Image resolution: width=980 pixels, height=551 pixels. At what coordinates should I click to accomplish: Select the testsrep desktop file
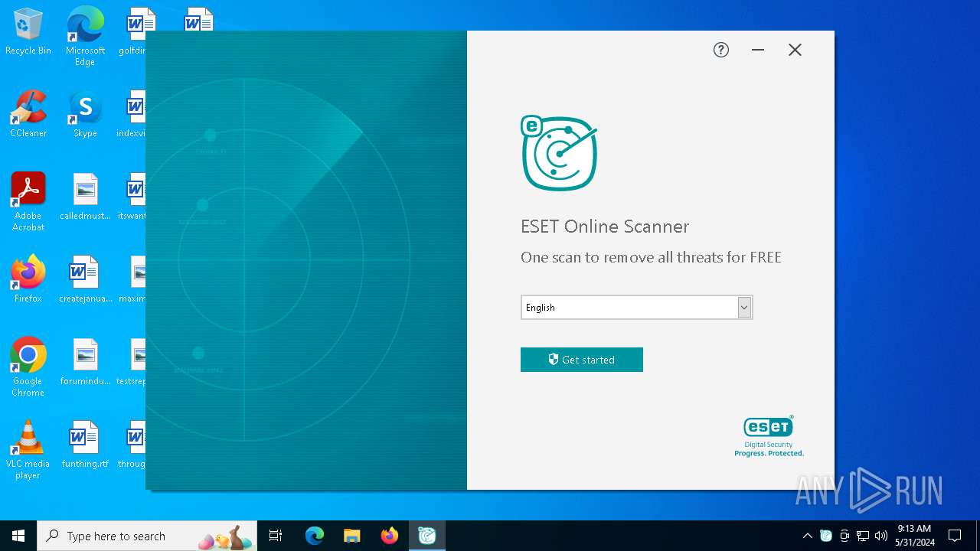tap(132, 362)
